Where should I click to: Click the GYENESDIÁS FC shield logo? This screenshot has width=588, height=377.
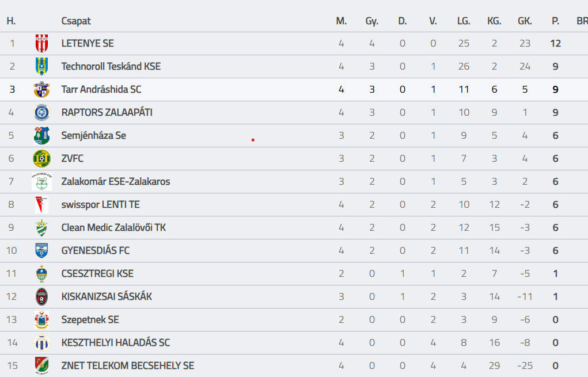(41, 251)
